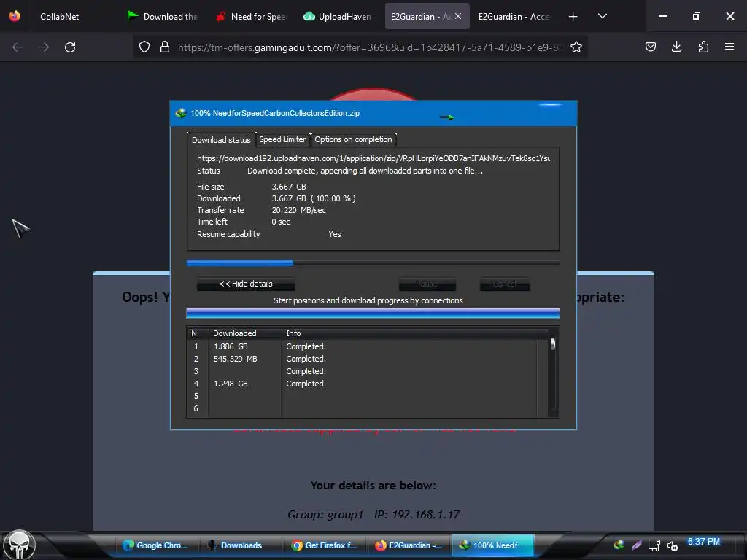Click the Cancel button in download dialog
Screen dimensions: 747x560
[505, 284]
